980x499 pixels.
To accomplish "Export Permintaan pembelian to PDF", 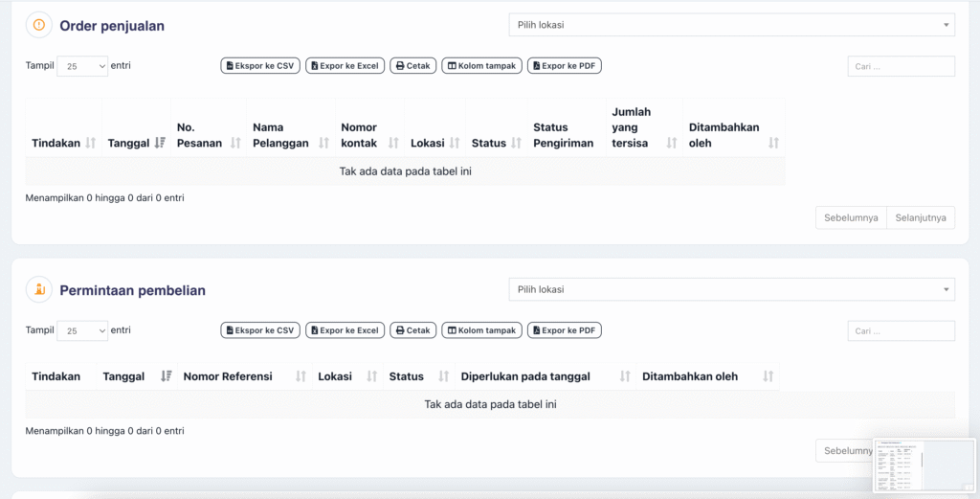I will (x=564, y=330).
